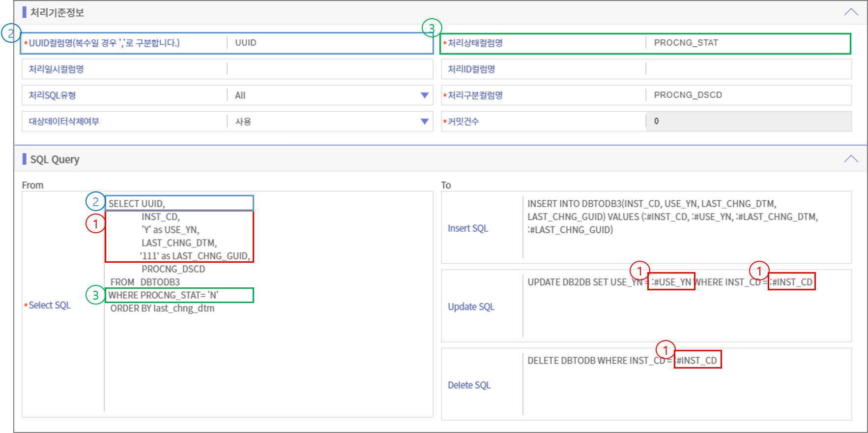Click the ''111' as LAST_CHNG_GUID,' line
The height and width of the screenshot is (433, 868).
(x=195, y=256)
